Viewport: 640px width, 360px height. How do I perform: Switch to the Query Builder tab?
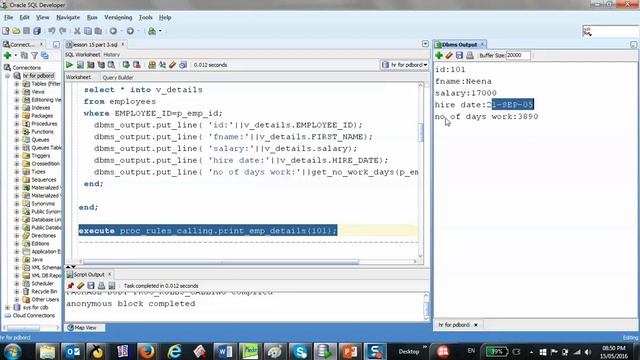tap(118, 77)
